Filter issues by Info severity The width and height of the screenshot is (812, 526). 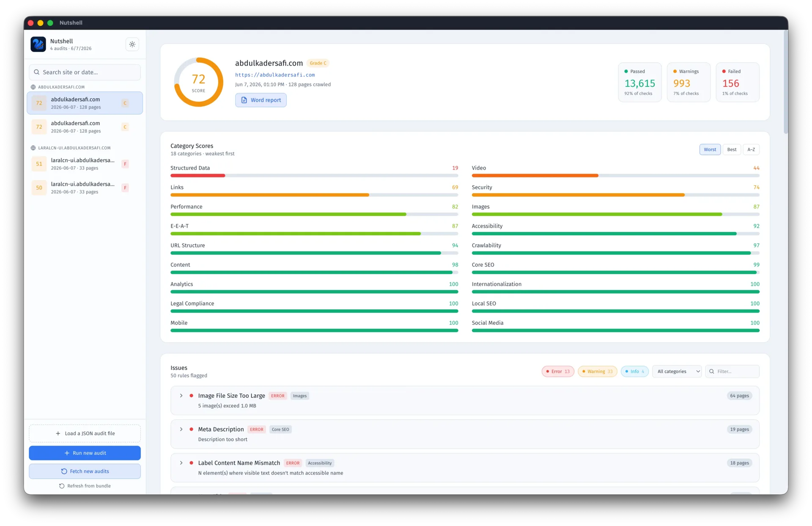pyautogui.click(x=635, y=372)
